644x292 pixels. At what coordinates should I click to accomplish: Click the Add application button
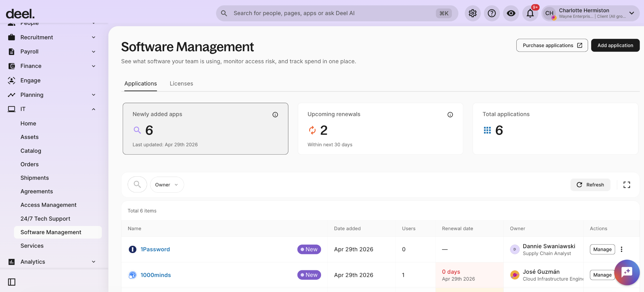[615, 45]
